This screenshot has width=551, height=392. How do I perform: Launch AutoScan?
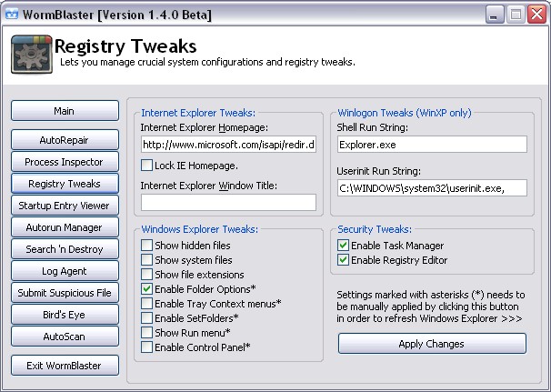pyautogui.click(x=65, y=337)
